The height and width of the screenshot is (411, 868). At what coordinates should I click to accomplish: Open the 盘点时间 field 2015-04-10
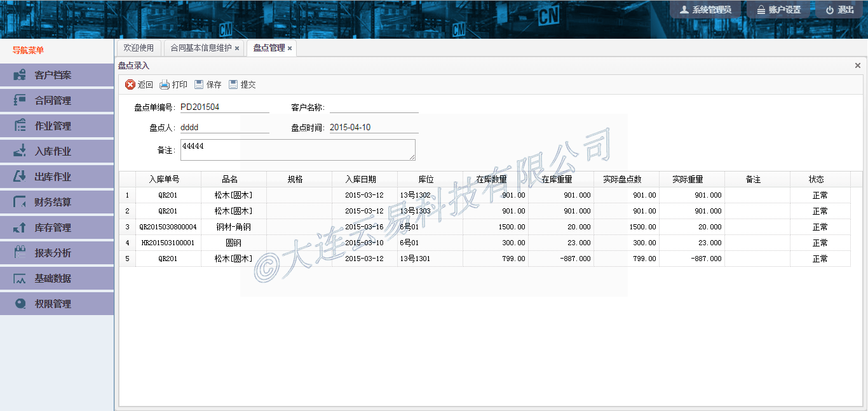coord(374,128)
